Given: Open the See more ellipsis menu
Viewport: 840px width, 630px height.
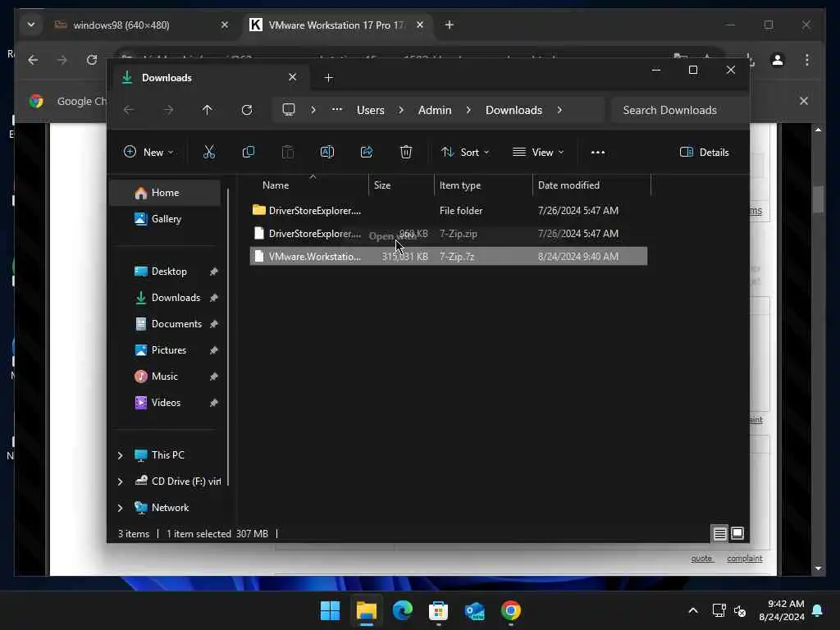Looking at the screenshot, I should pyautogui.click(x=598, y=152).
